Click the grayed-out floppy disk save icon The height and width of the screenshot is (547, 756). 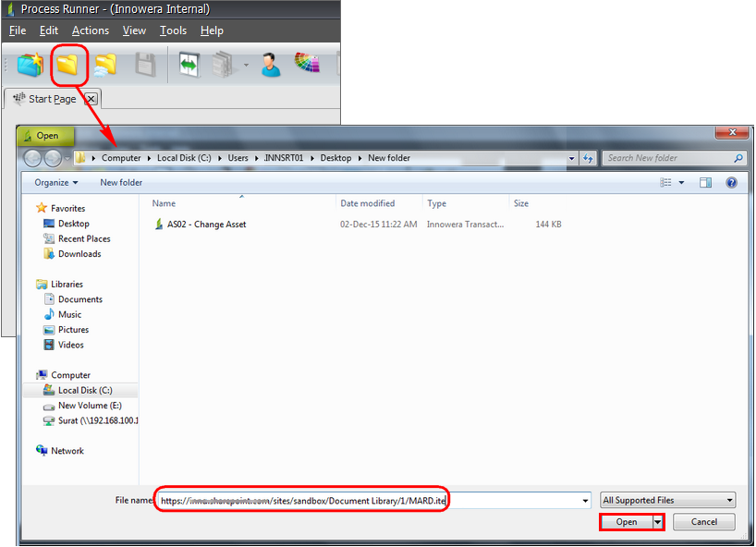[x=145, y=66]
